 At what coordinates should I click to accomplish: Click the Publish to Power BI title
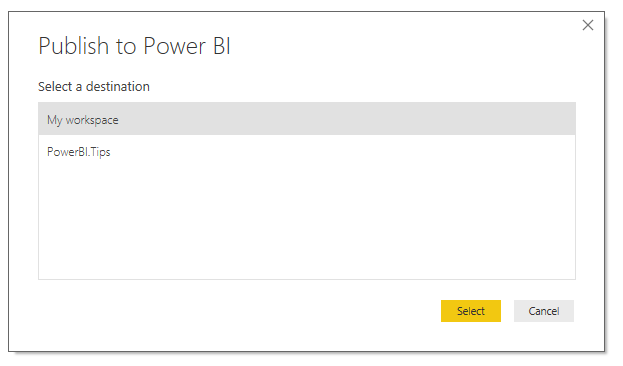[134, 46]
